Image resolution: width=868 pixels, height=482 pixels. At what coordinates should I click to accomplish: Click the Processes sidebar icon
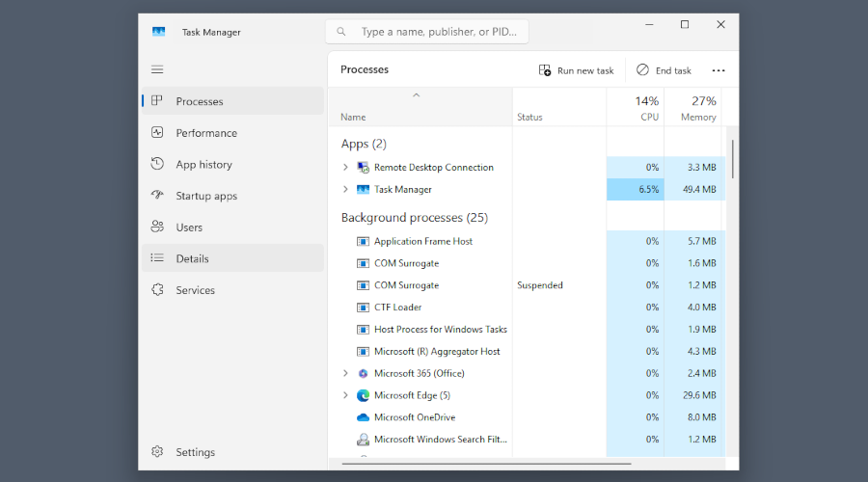tap(157, 100)
